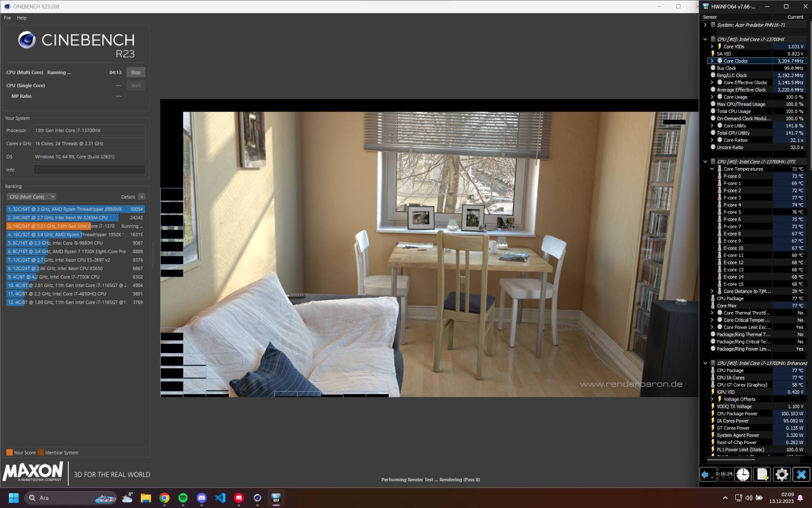Select the Uncore Ratio sensor row

757,148
